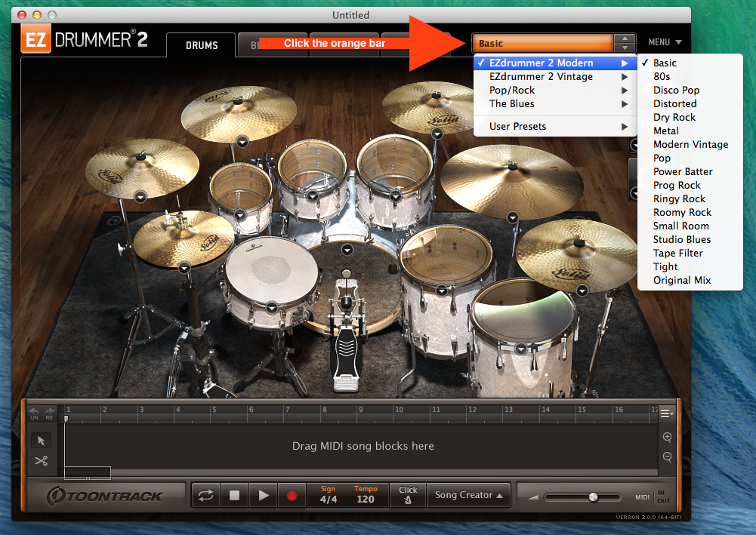Start playback with the play button
Image resolution: width=756 pixels, height=535 pixels.
click(264, 496)
